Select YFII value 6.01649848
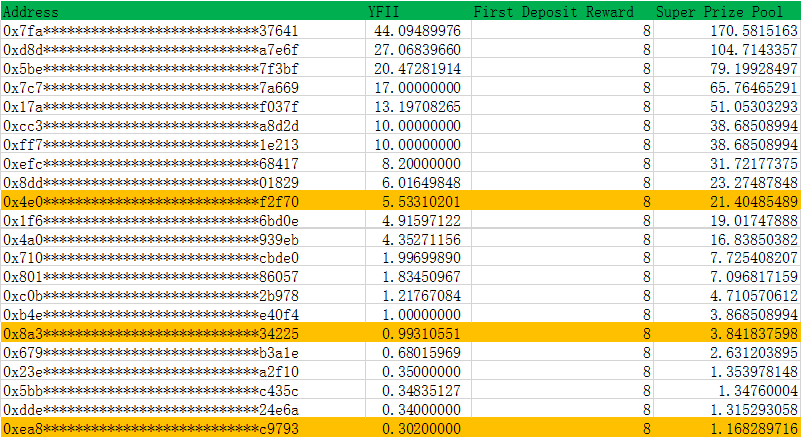Screen dimensions: 802x438 (421, 183)
